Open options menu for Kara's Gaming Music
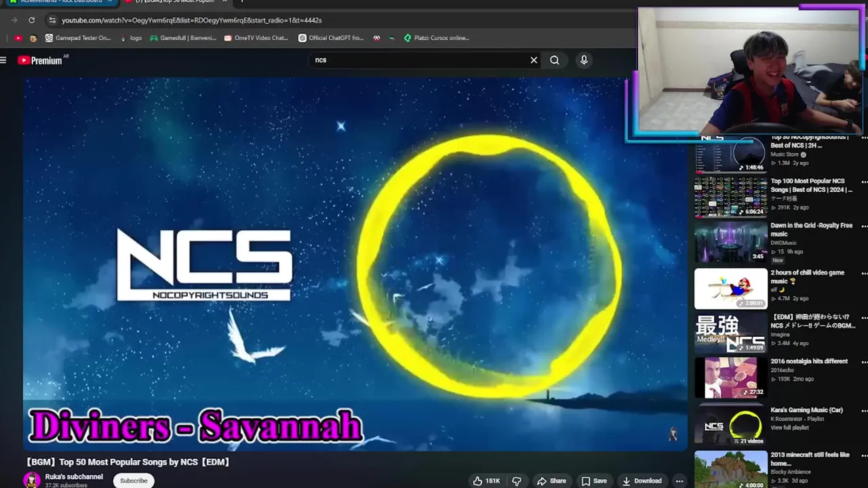 pos(864,410)
